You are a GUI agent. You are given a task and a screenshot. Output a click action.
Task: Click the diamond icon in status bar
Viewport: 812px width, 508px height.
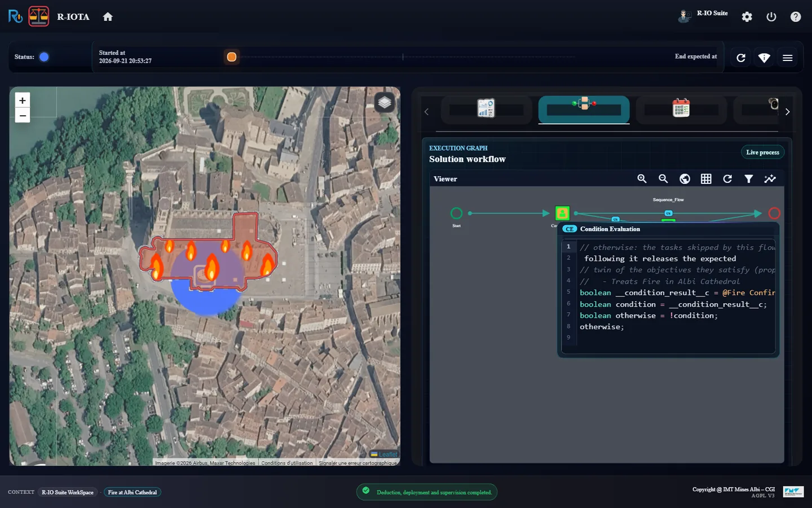pos(764,58)
